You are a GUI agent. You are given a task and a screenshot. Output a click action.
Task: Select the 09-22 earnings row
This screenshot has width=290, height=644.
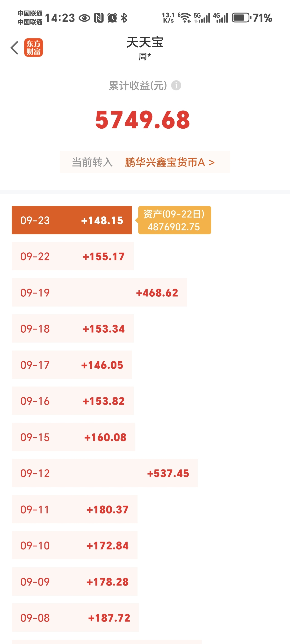(x=73, y=256)
